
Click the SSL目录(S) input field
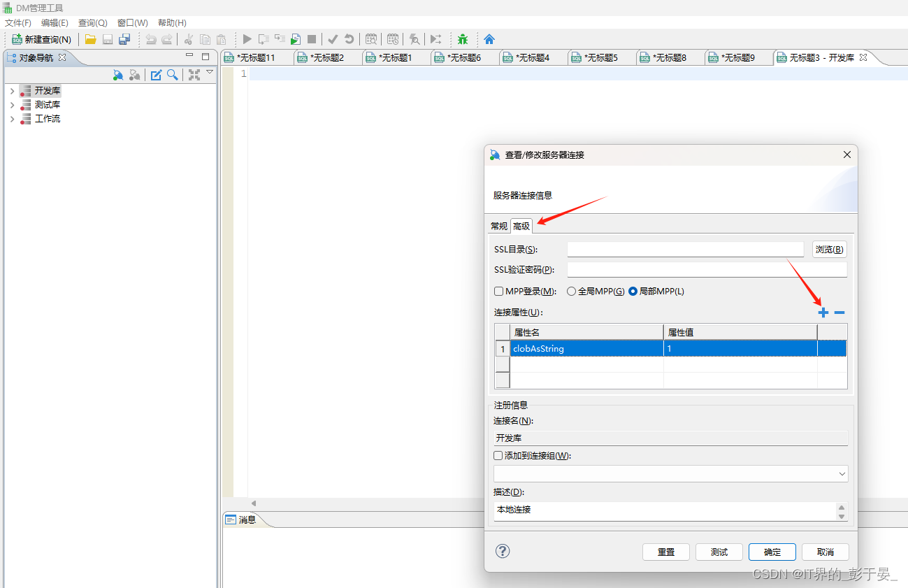point(686,250)
